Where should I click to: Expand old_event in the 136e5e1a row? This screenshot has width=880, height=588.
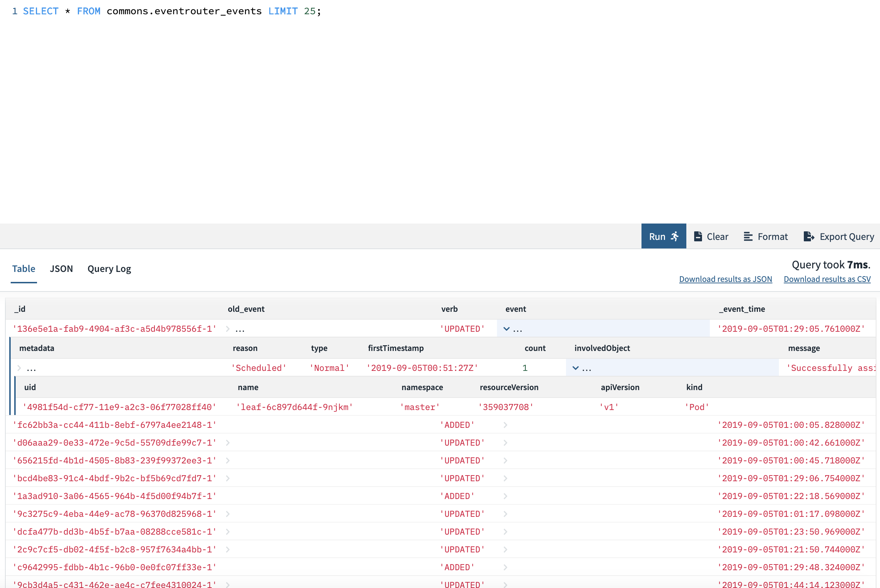[228, 329]
